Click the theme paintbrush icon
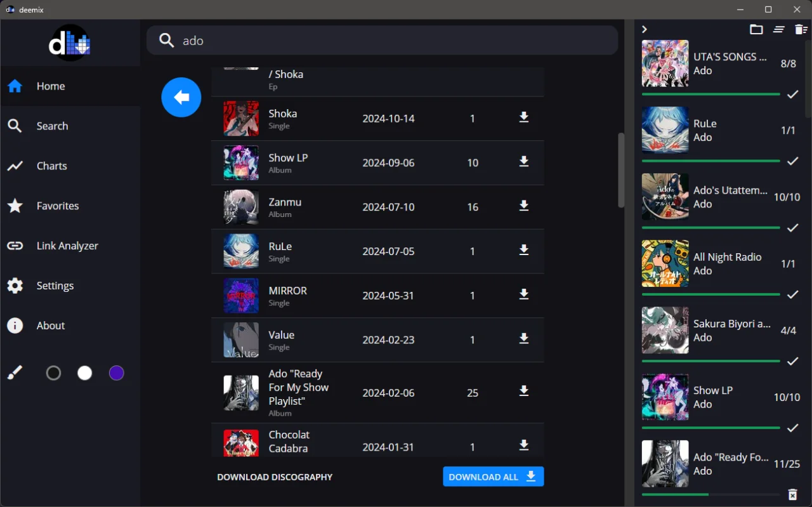This screenshot has height=507, width=812. pos(15,373)
